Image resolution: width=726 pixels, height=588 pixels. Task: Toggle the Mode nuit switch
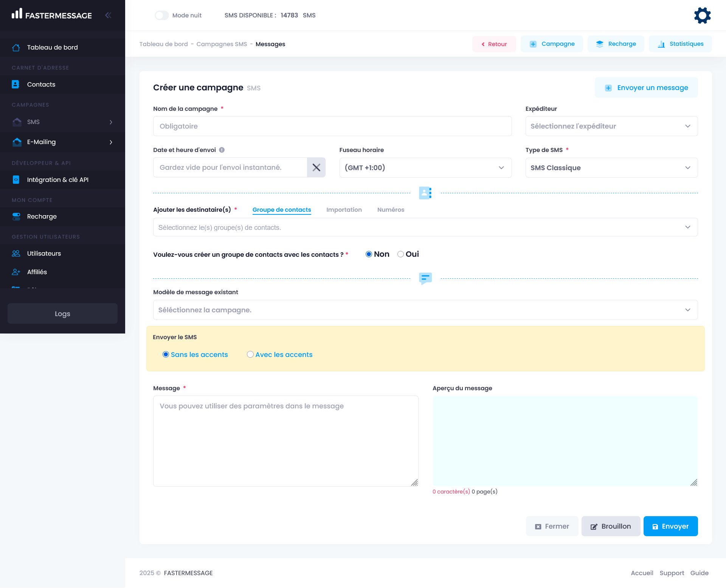[x=162, y=15]
